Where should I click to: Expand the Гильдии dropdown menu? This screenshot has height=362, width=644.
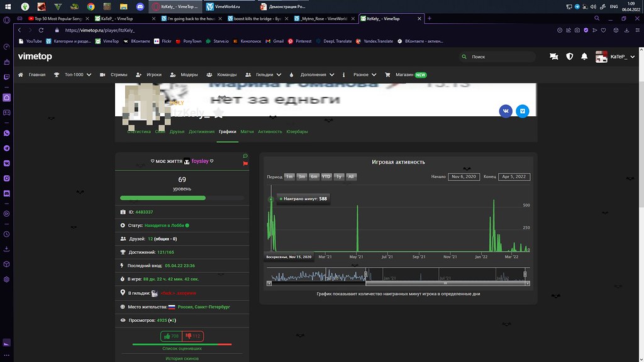click(263, 75)
